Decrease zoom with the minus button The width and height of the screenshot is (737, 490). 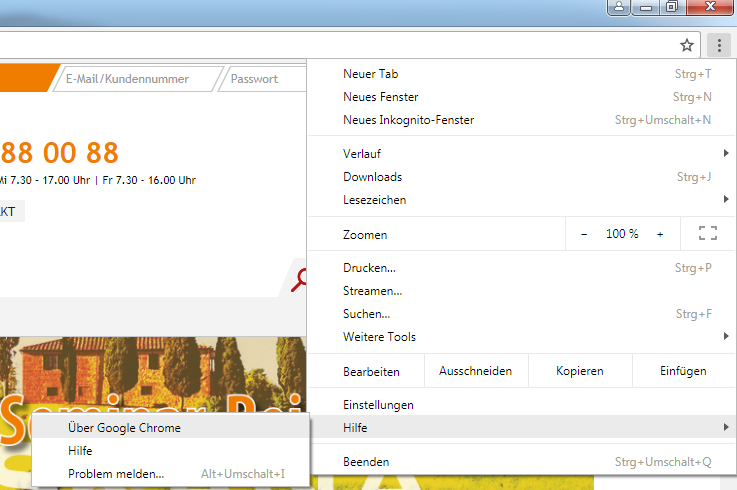584,234
